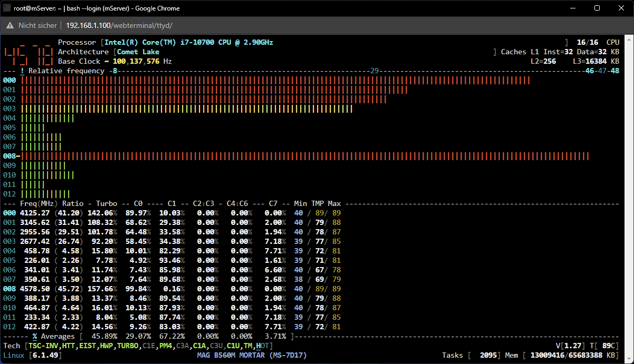The image size is (634, 364).
Task: Click the temperature reading T[89C]
Action: pos(604,346)
